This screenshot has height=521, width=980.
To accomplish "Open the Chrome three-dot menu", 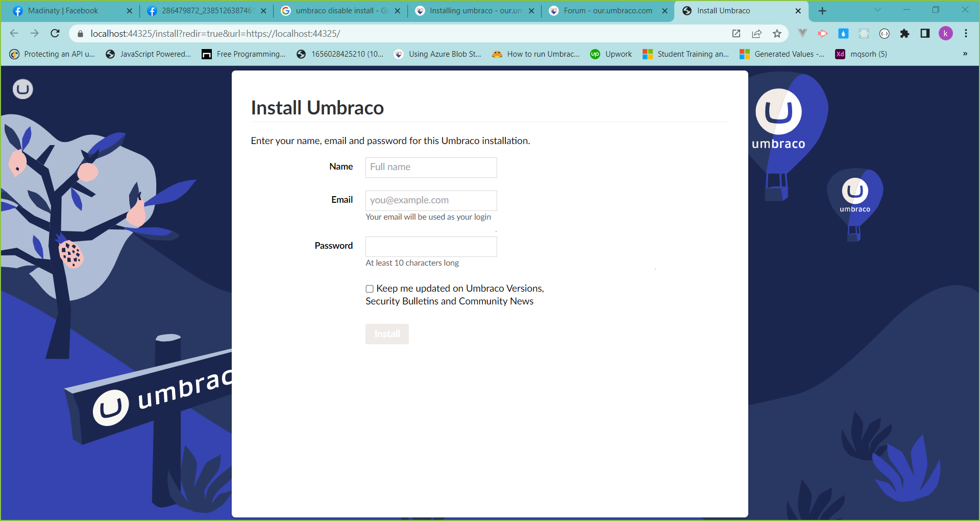I will pos(966,34).
